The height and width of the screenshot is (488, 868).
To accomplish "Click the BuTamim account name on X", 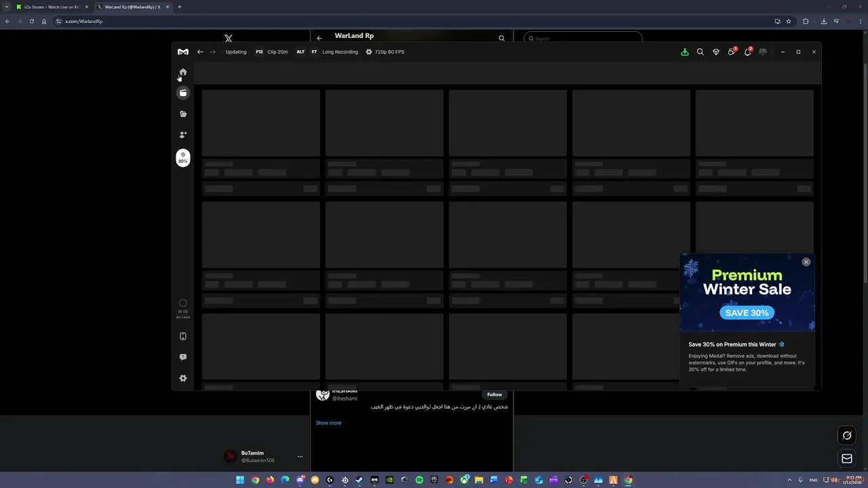I will click(252, 453).
